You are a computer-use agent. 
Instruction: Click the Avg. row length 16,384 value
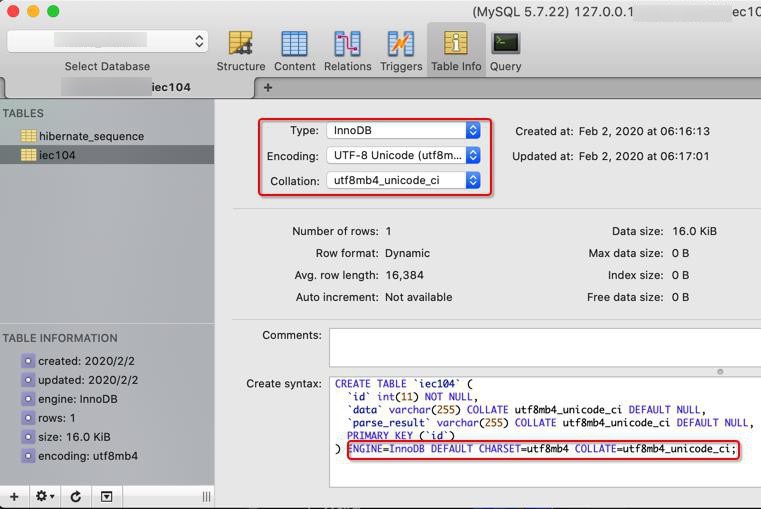coord(404,275)
